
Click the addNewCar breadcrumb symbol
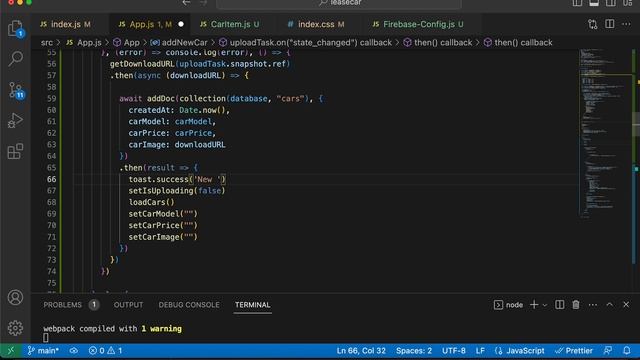[180, 42]
